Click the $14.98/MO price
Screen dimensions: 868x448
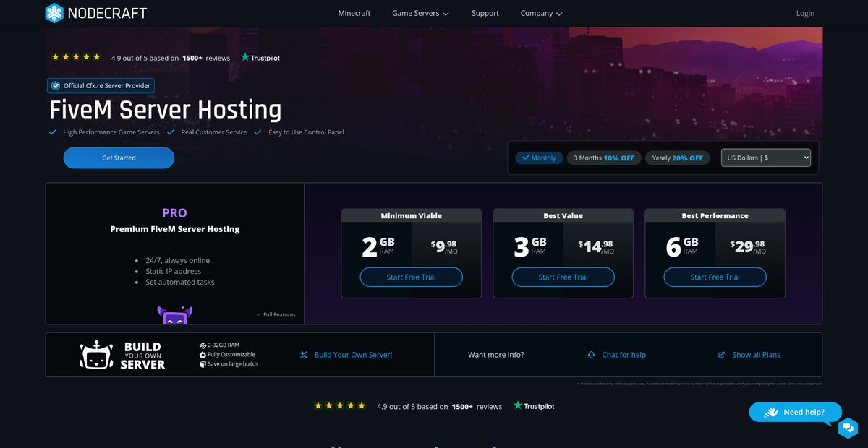coord(596,246)
